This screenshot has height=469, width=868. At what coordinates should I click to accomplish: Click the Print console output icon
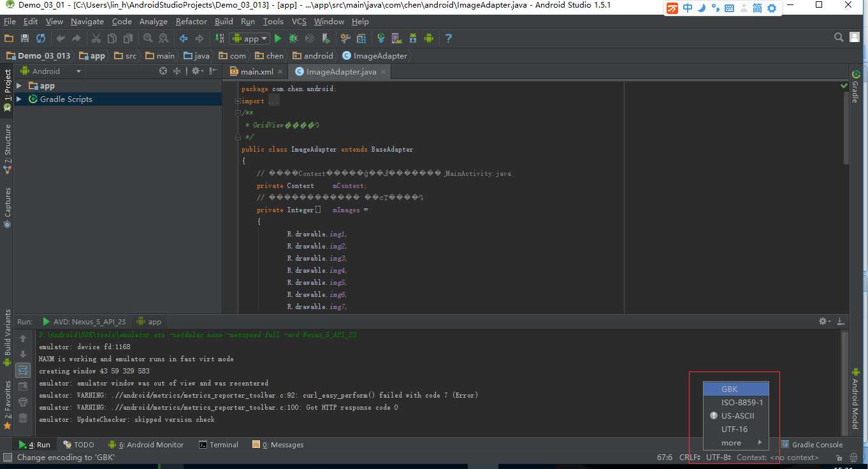(23, 402)
